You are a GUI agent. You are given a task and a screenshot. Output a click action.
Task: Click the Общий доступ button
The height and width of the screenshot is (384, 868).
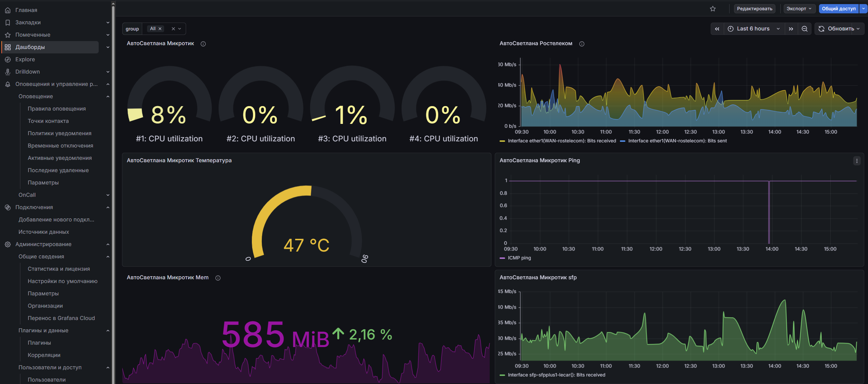coord(839,9)
